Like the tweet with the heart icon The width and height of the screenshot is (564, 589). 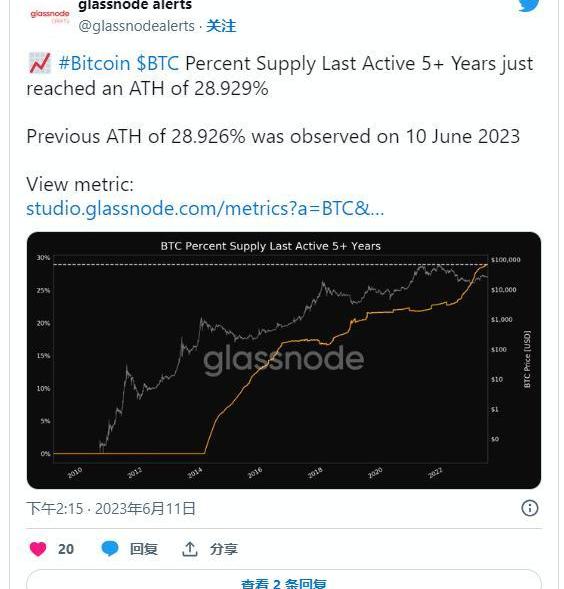point(38,549)
